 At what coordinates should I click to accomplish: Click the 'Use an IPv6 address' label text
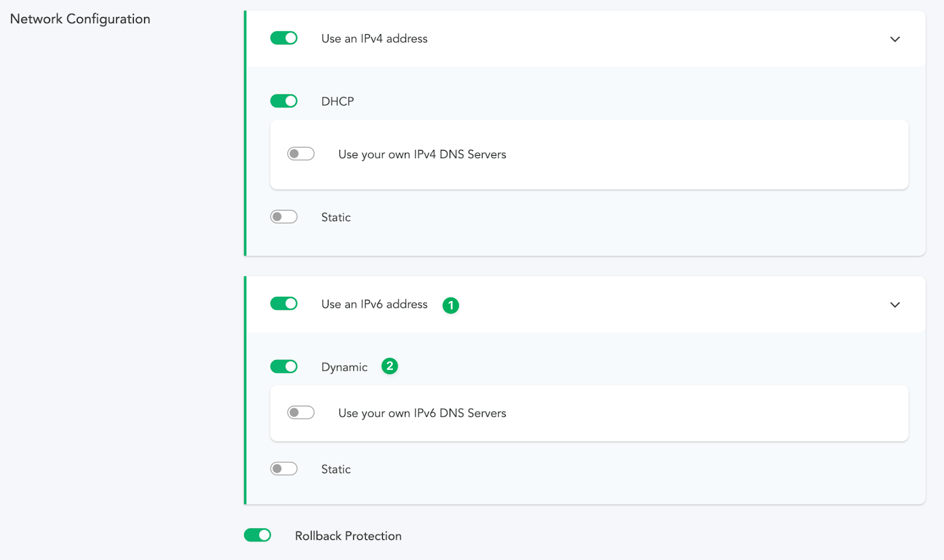point(374,304)
